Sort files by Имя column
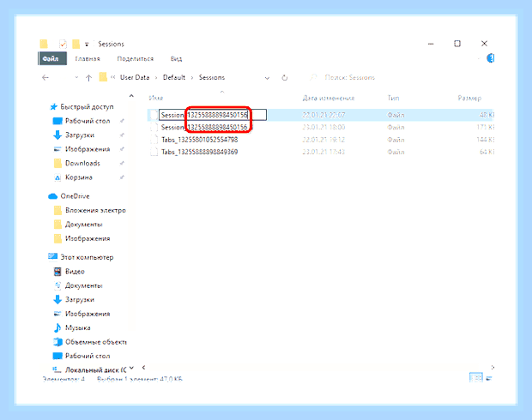532x420 pixels. pyautogui.click(x=156, y=98)
